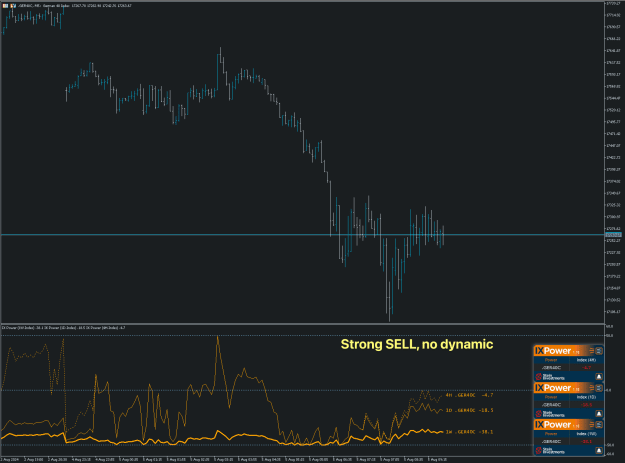The image size is (625, 463).
Task: Toggle the alert bell on the Index (1W) panel
Action: (x=599, y=450)
